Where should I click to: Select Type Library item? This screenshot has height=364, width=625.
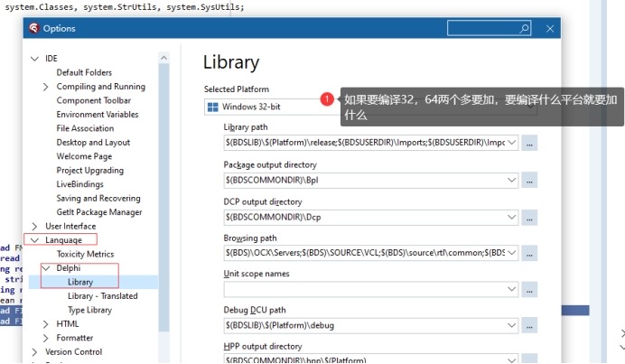pyautogui.click(x=89, y=310)
